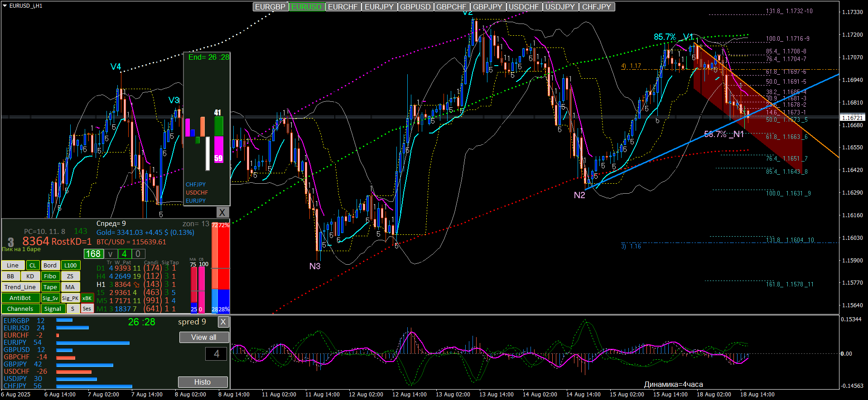Click the MA 75 vertical gauge bar
The height and width of the screenshot is (400, 868).
pos(194,290)
